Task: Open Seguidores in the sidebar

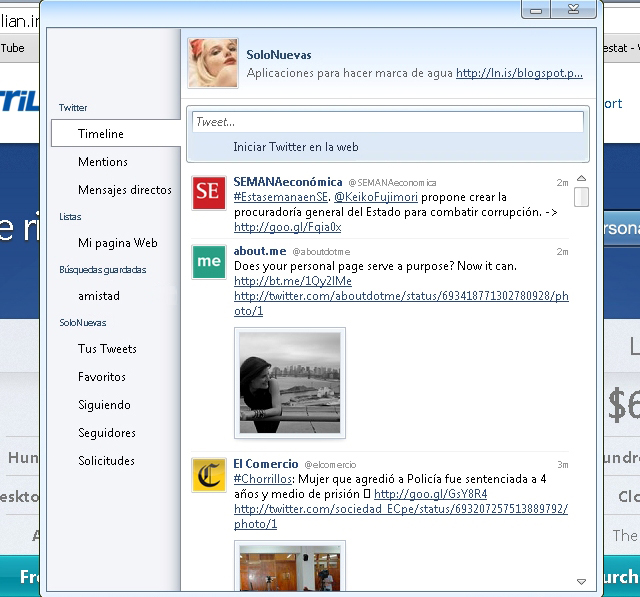Action: (107, 433)
